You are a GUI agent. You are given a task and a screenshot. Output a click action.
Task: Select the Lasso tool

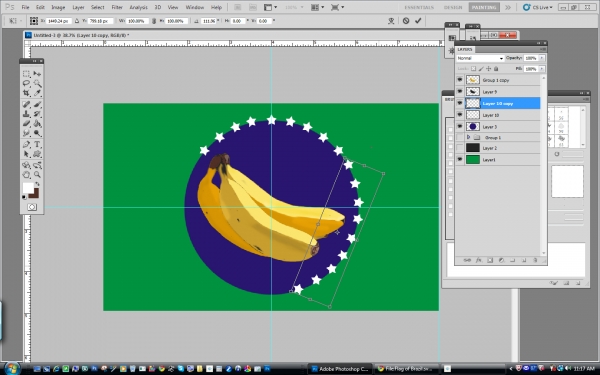[26, 83]
